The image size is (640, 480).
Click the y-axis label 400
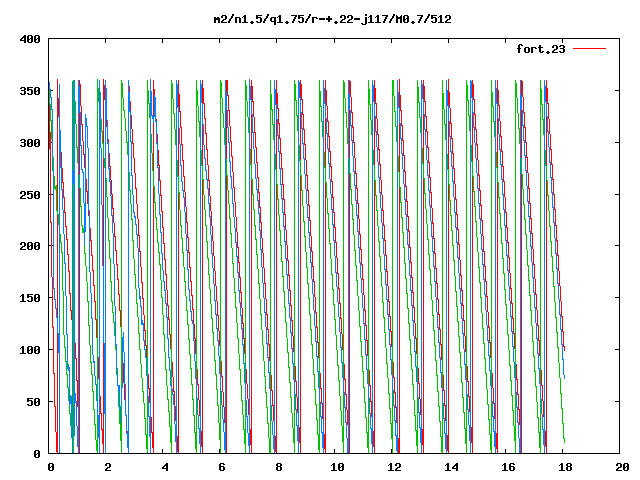30,39
